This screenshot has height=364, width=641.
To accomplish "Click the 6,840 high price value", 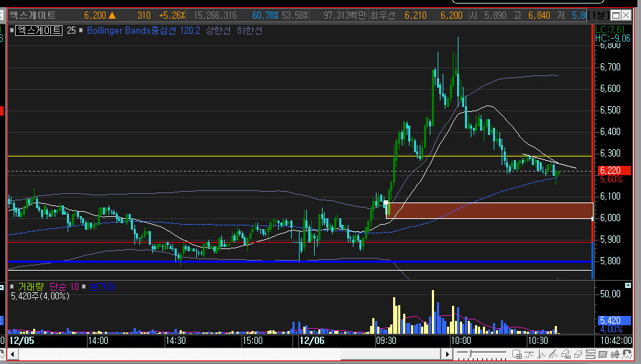I will point(539,16).
